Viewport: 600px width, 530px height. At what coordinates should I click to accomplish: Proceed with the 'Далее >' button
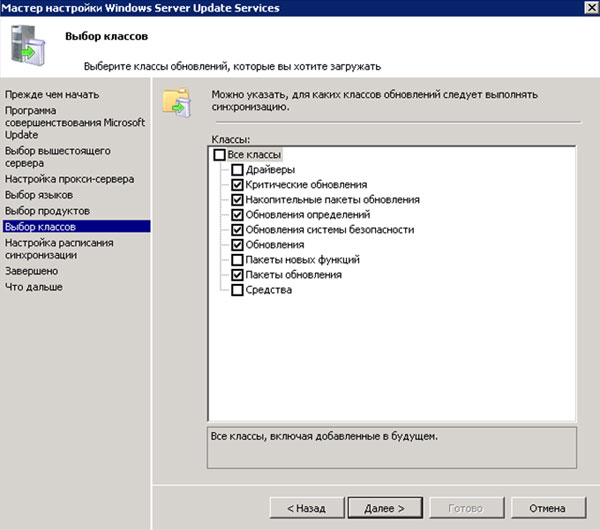pyautogui.click(x=385, y=508)
